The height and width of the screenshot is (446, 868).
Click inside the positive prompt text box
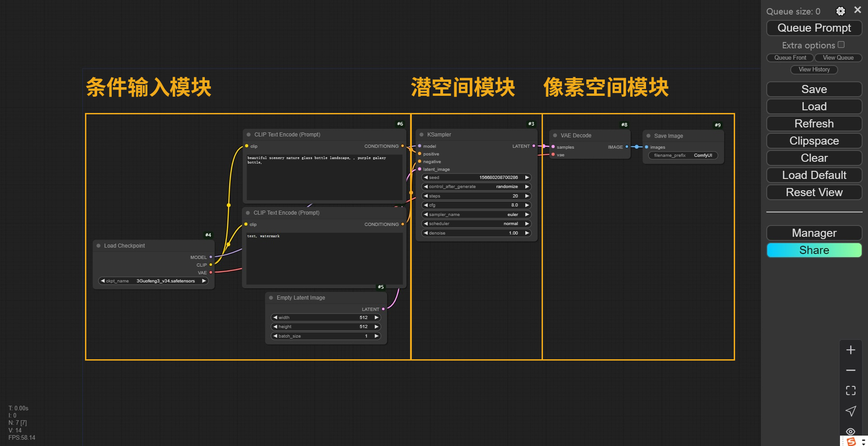(324, 176)
